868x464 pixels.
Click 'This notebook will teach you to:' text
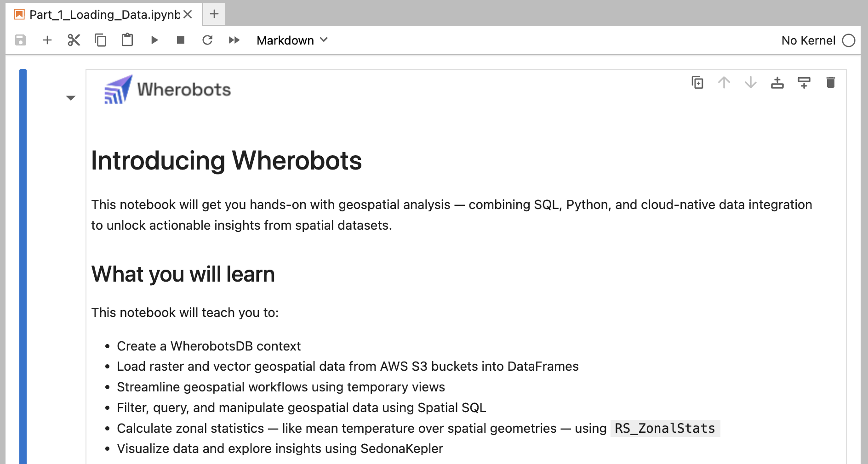tap(185, 312)
